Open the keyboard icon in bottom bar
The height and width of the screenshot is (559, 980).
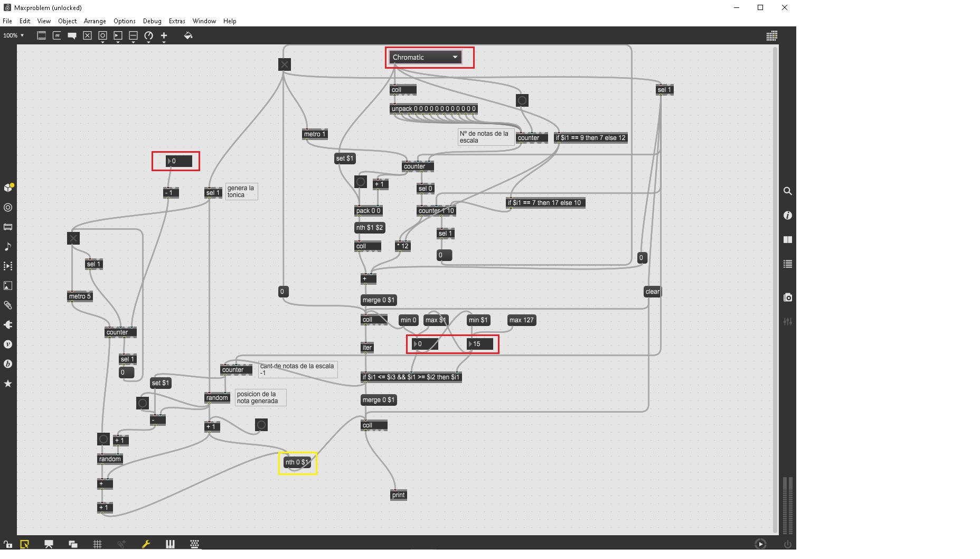click(x=194, y=544)
